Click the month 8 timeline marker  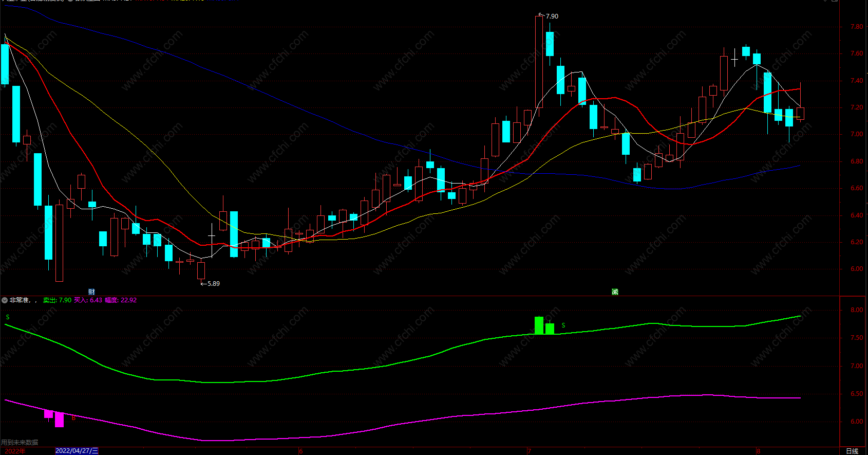pyautogui.click(x=758, y=451)
